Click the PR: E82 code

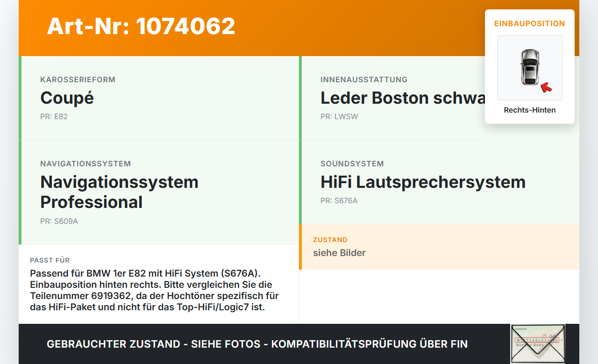point(54,117)
